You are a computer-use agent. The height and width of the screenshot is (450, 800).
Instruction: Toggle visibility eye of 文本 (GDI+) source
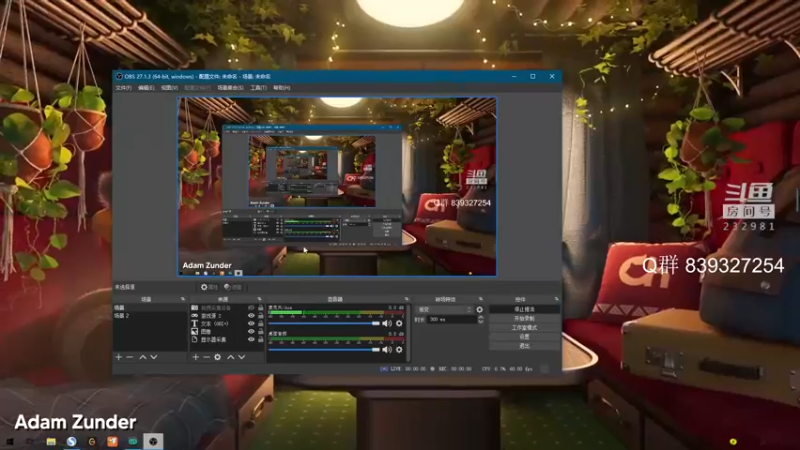click(251, 323)
